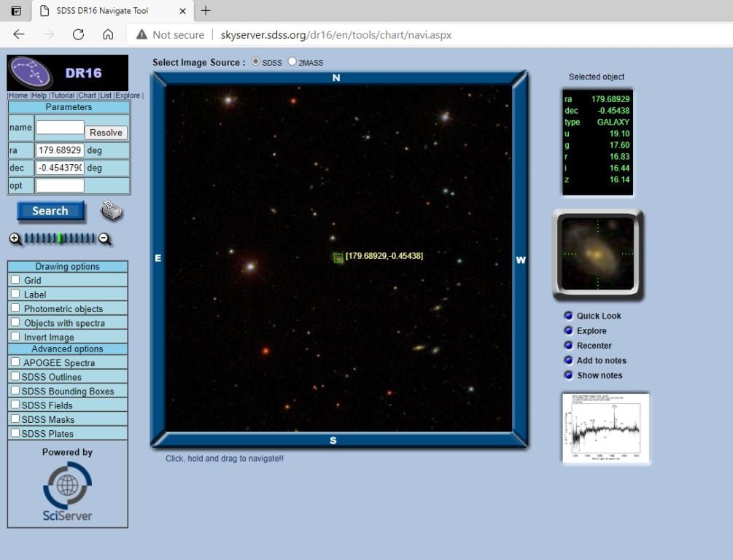Click the Quick Look link
733x560 pixels.
click(x=598, y=316)
